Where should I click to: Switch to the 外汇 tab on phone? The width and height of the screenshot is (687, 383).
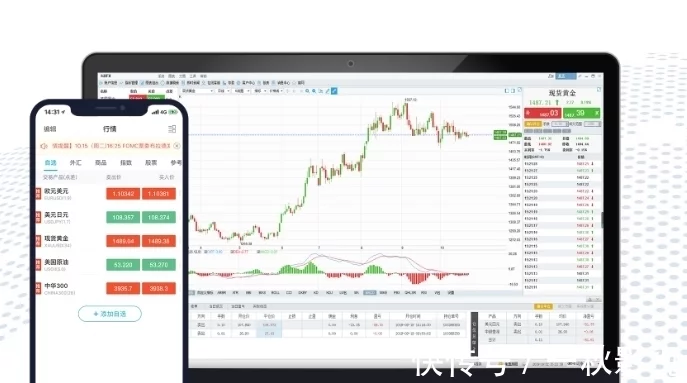coord(75,163)
